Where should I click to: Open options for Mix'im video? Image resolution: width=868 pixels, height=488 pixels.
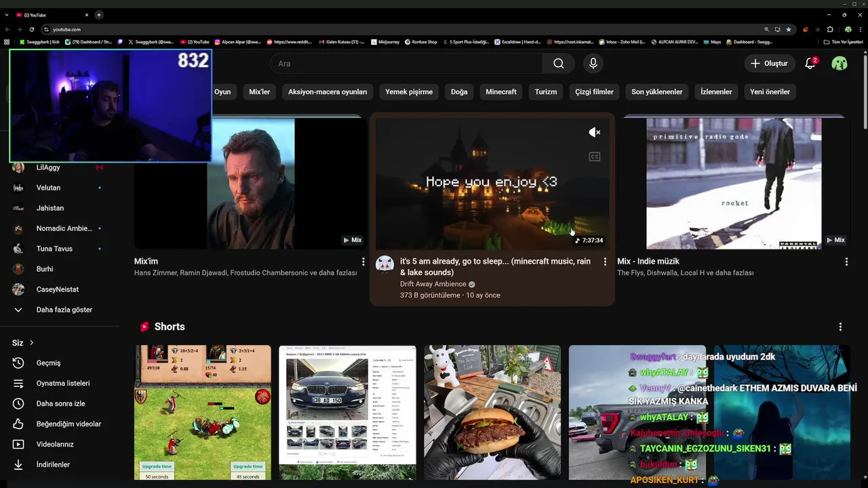pos(363,262)
